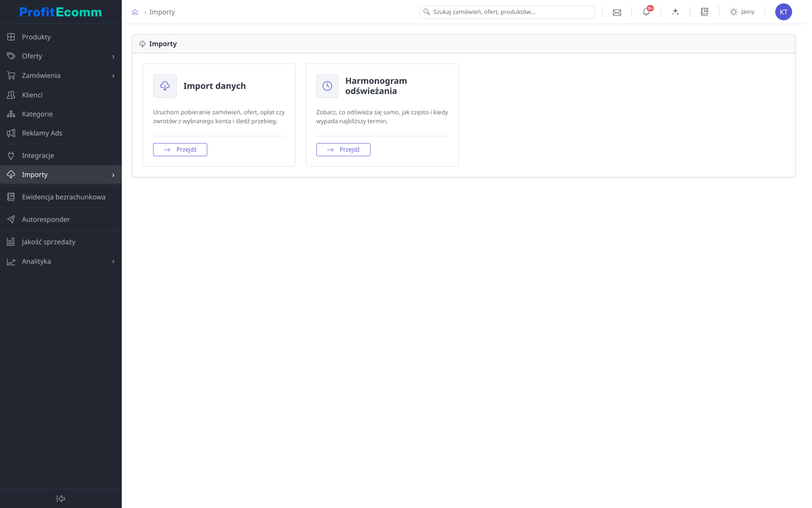Select the Klienci people icon

point(11,95)
